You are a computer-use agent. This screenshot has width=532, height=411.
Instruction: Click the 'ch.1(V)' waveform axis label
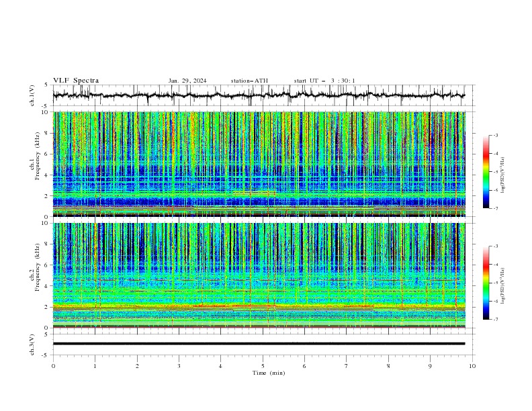[x=32, y=95]
